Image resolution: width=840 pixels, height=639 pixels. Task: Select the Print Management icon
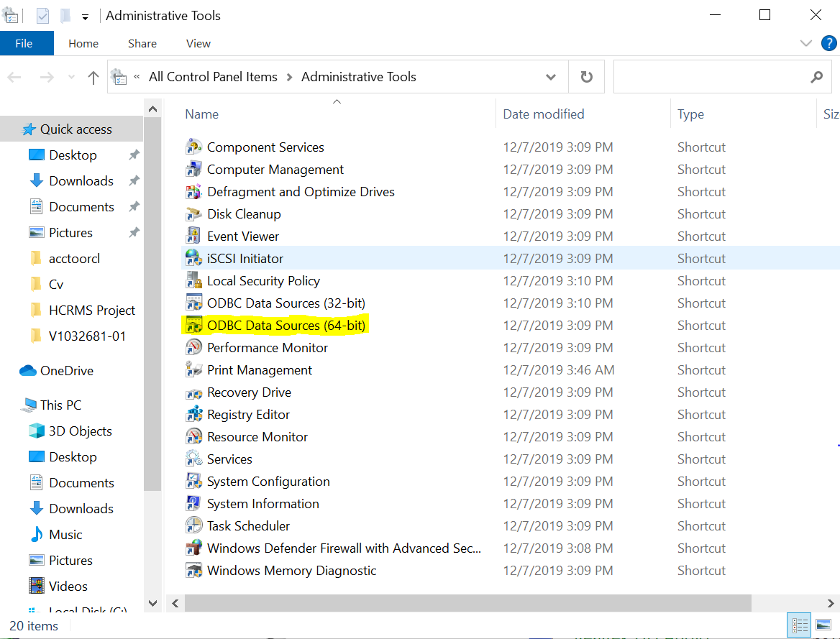pyautogui.click(x=193, y=370)
